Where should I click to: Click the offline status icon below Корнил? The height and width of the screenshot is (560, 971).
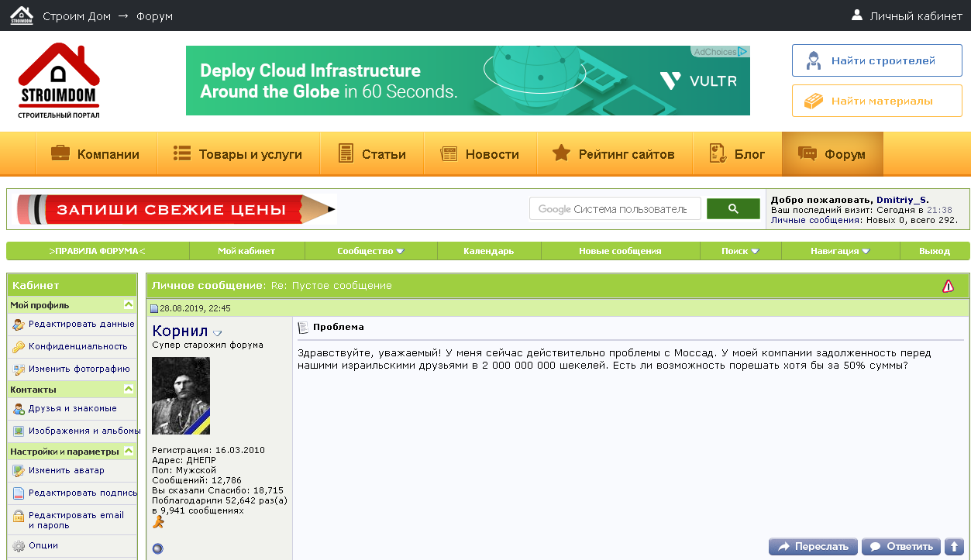click(157, 549)
